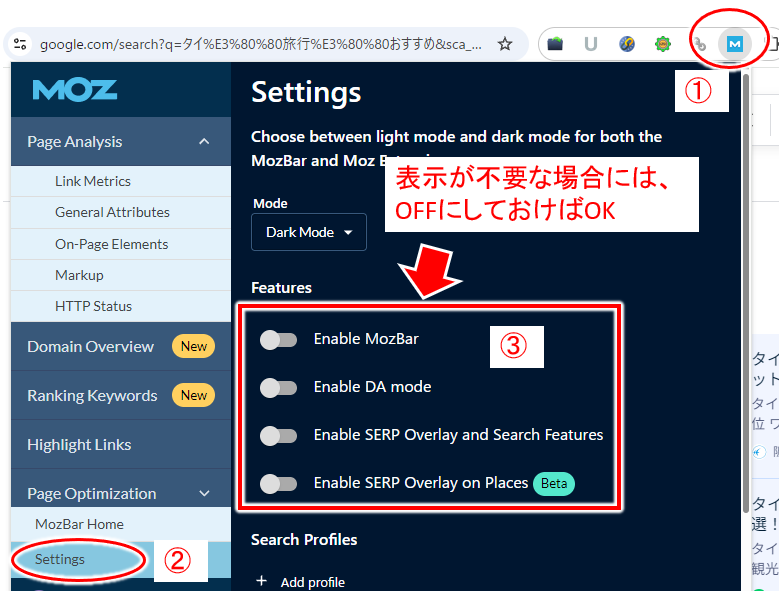779x611 pixels.
Task: Click the Search Profiles heading
Action: [304, 539]
